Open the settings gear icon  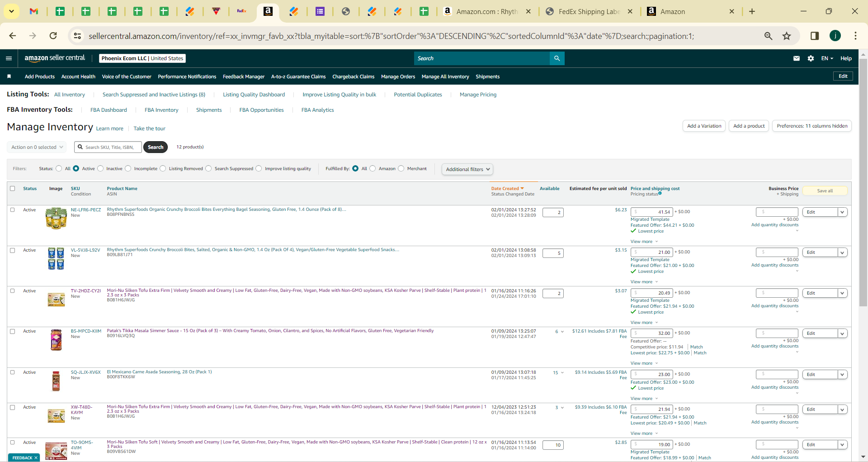click(811, 58)
